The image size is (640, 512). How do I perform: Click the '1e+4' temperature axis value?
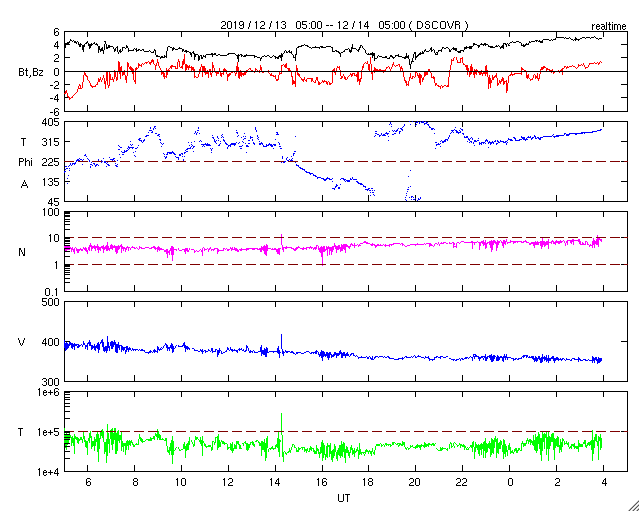tap(49, 472)
